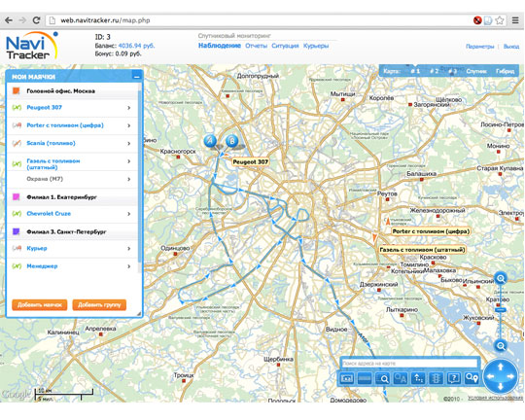Switch the map to Спутник view
525x420 pixels.
click(476, 71)
